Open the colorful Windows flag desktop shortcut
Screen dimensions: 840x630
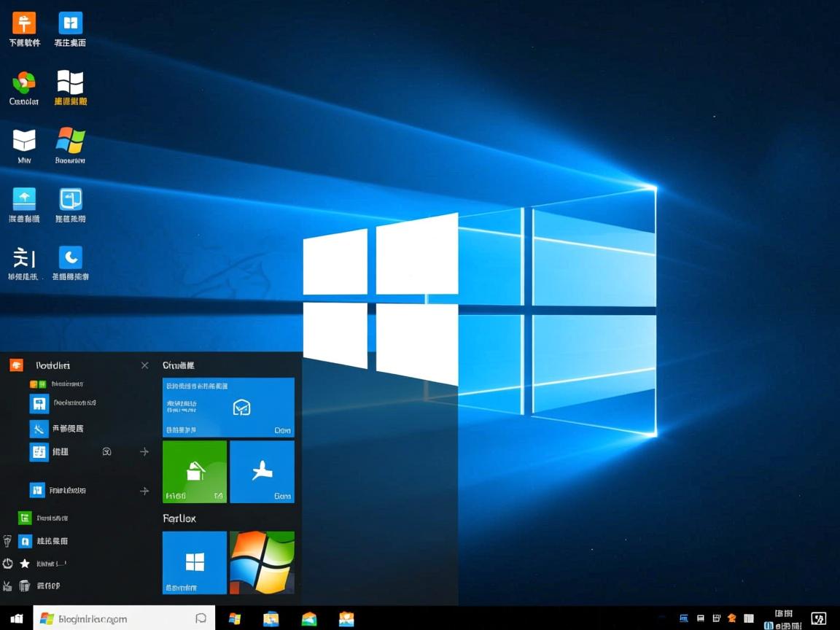tap(71, 141)
